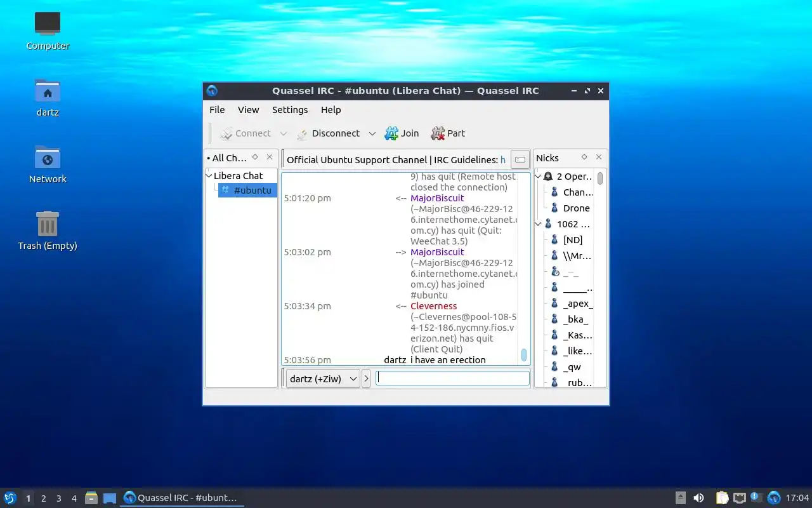
Task: Open the Help menu
Action: pos(331,110)
